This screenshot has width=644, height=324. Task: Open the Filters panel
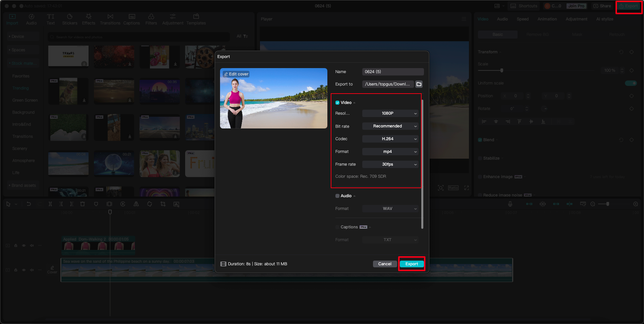point(151,19)
